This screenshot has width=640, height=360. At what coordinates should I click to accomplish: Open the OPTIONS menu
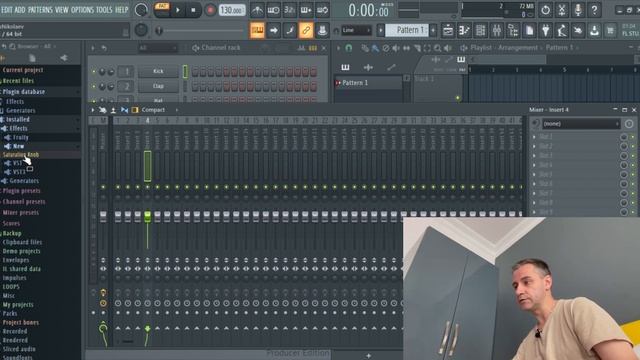point(82,9)
